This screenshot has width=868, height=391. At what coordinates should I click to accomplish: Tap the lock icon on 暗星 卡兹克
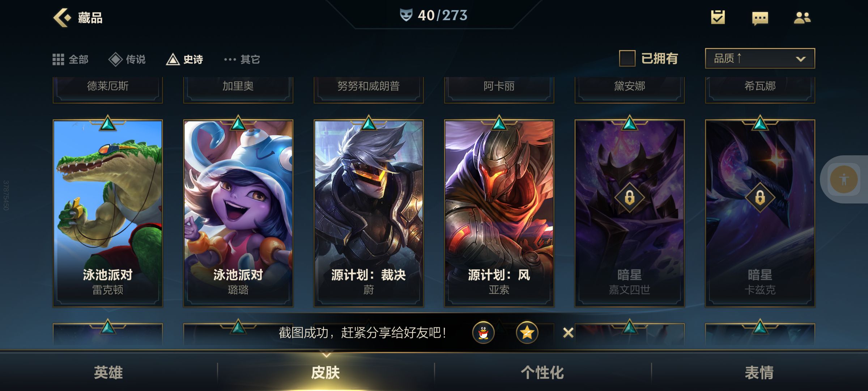tap(760, 197)
